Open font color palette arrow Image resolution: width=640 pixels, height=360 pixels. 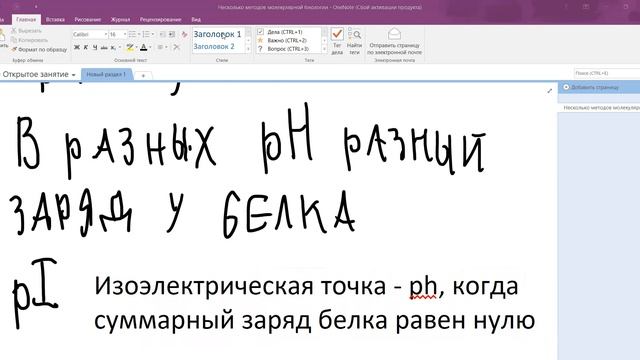[x=150, y=47]
